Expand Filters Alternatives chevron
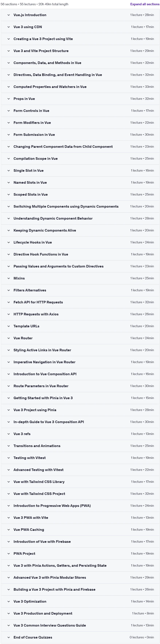This screenshot has height=644, width=160. coord(9,290)
